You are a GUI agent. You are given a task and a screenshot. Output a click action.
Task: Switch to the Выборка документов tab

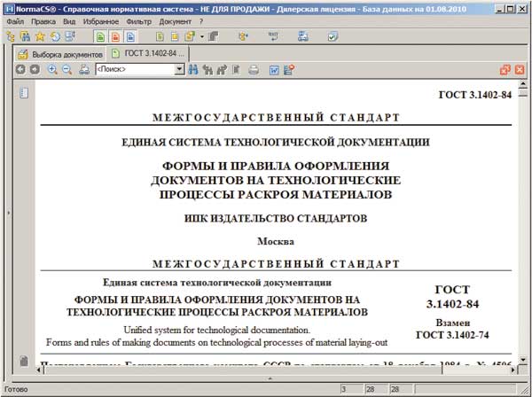click(60, 53)
